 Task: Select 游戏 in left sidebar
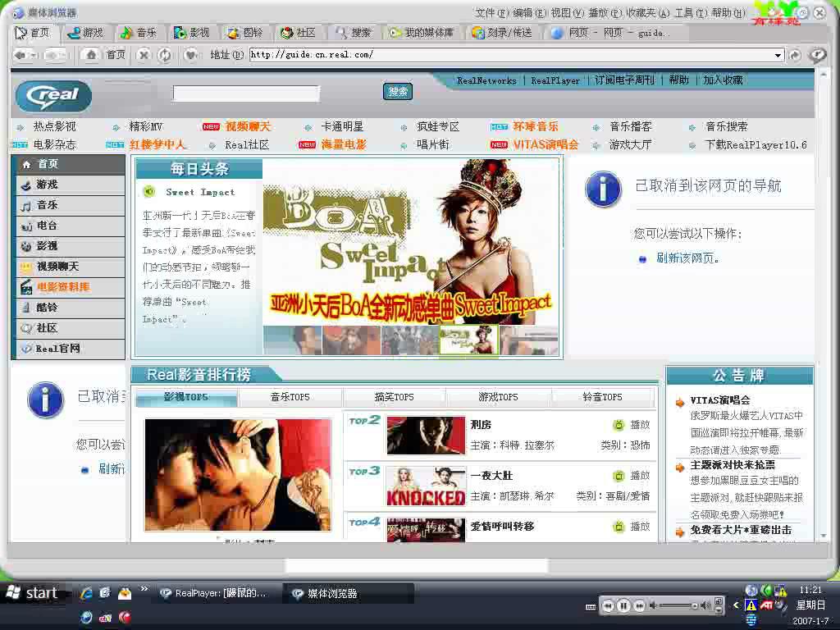[x=69, y=185]
